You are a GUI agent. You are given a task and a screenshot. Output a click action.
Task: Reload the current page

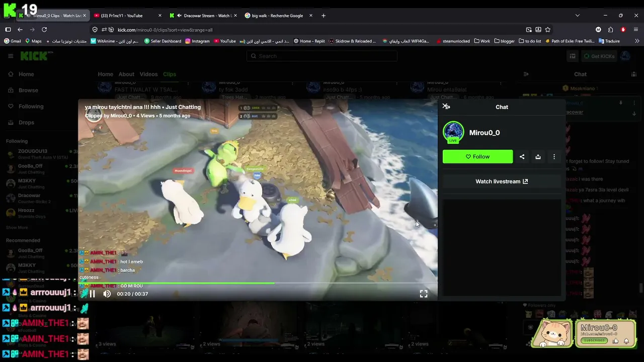click(x=44, y=30)
